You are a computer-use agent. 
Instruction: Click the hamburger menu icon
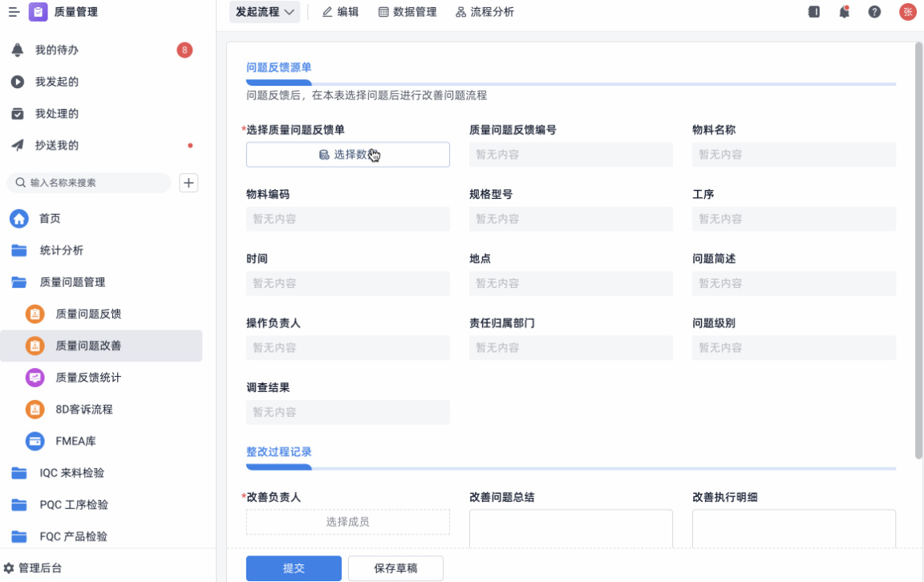click(14, 12)
